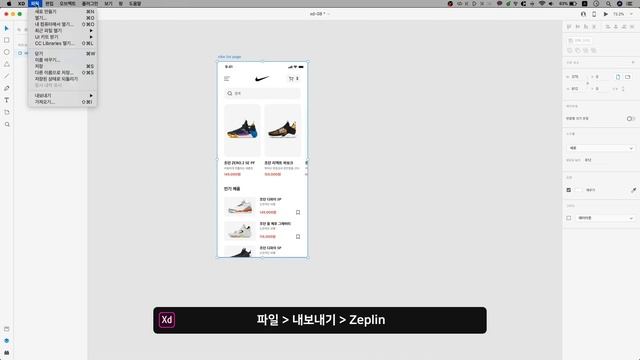Open the 보기 (View) menu
The width and height of the screenshot is (640, 360).
pos(108,4)
